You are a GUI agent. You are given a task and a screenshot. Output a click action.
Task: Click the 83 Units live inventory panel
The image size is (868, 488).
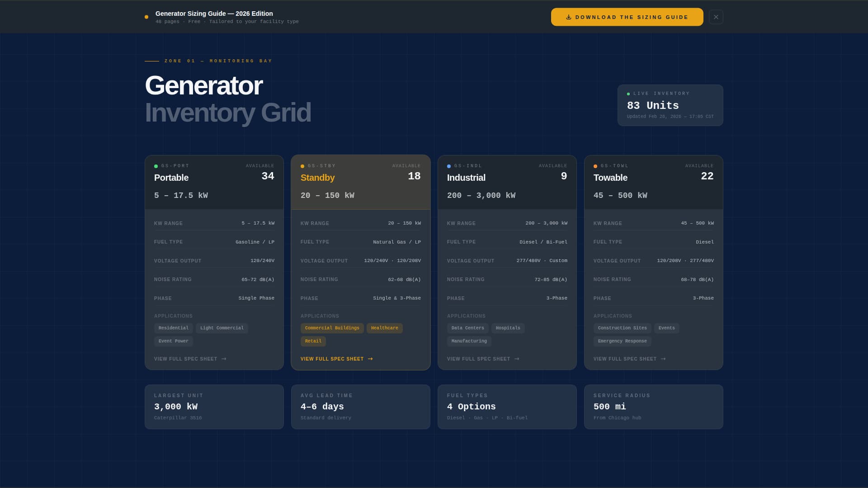pyautogui.click(x=670, y=105)
